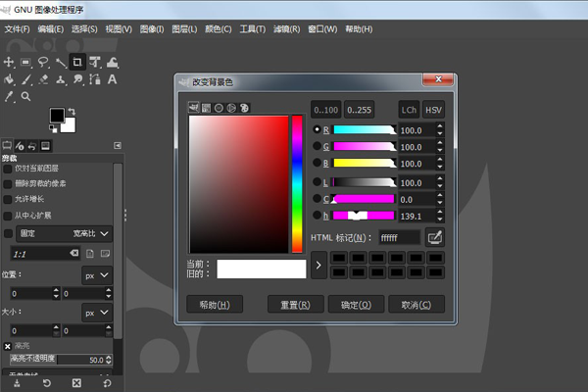588x392 pixels.
Task: Click the vertical rainbow hue strip
Action: pyautogui.click(x=297, y=184)
